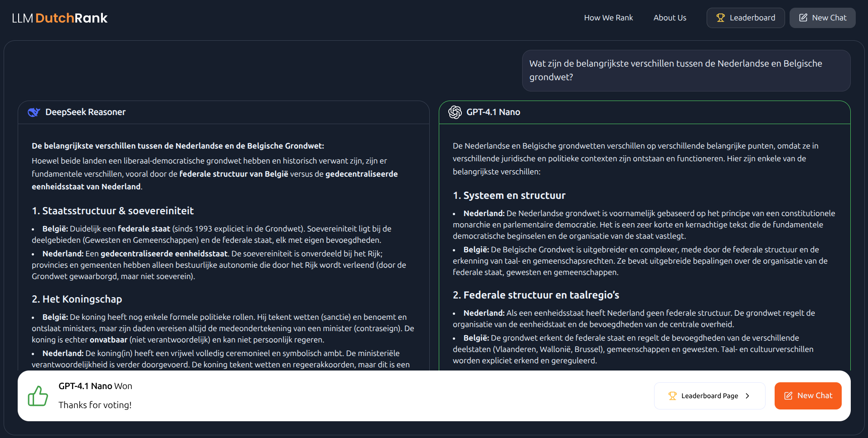Open the Leaderboard Page button

(x=709, y=396)
